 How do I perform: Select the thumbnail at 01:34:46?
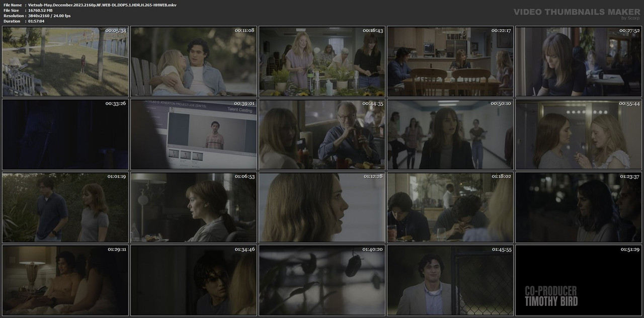click(194, 280)
